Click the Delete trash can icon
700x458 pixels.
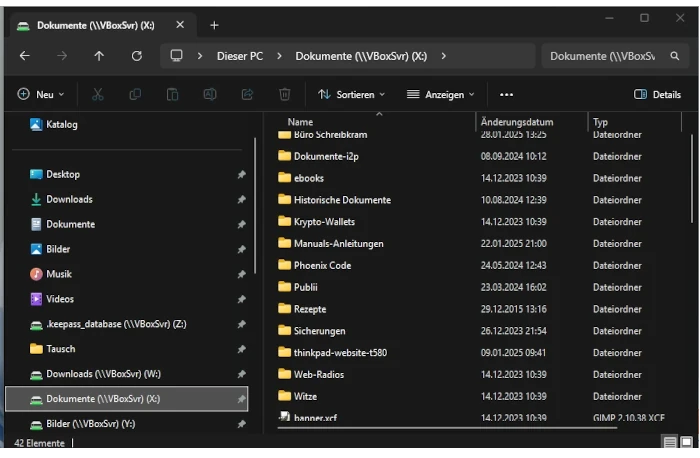coord(285,94)
